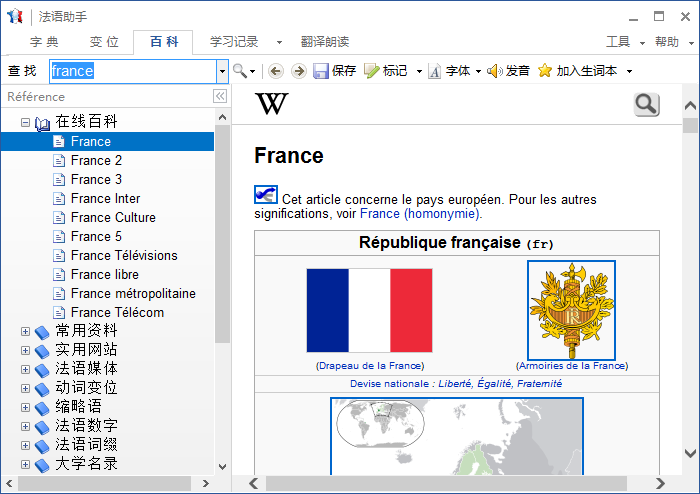Screen dimensions: 700x494
Task: Expand the 常用资料 tree node
Action: click(25, 331)
